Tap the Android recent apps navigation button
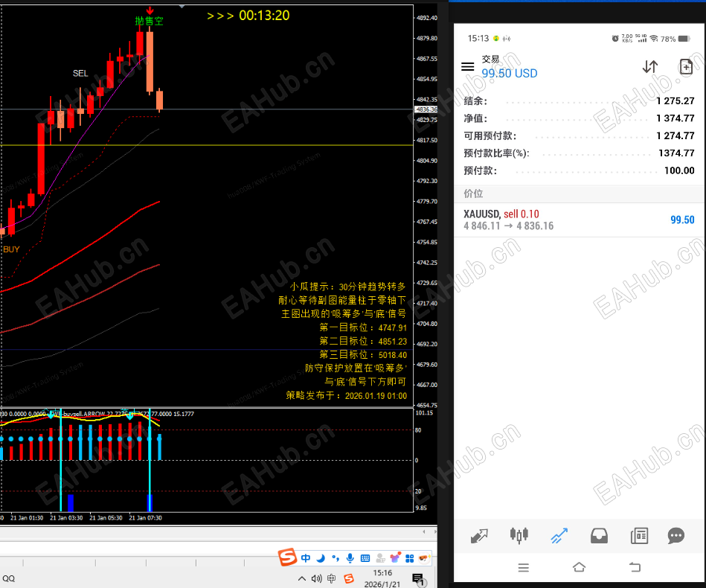 click(x=523, y=568)
